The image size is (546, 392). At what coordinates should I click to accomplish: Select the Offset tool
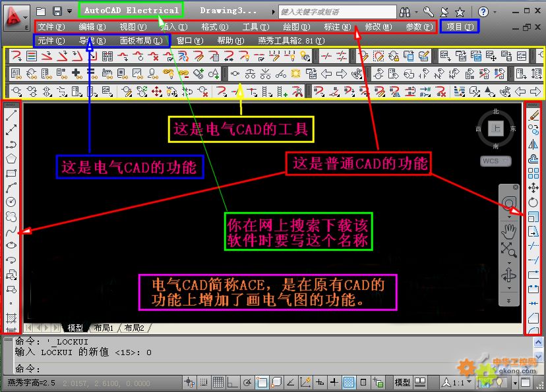pos(533,159)
